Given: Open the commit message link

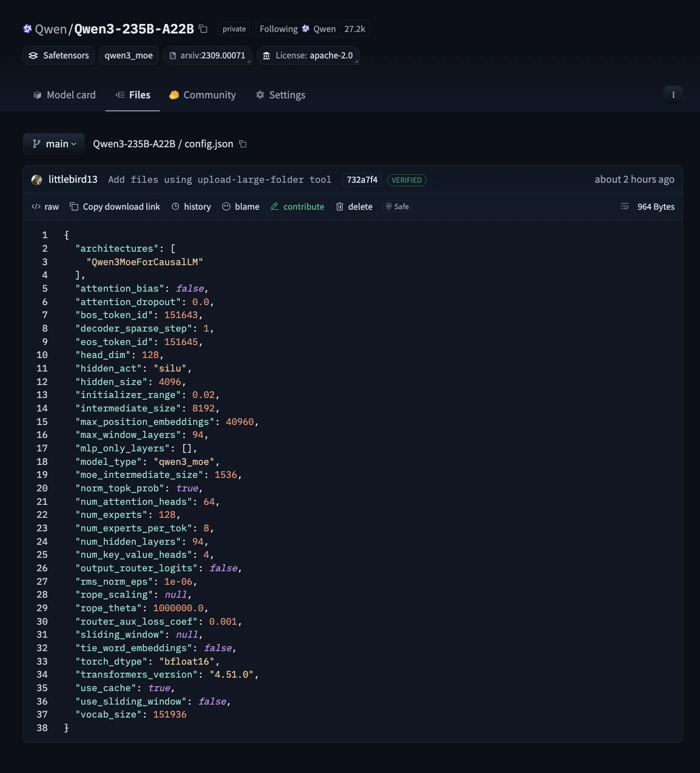Looking at the screenshot, I should point(220,180).
